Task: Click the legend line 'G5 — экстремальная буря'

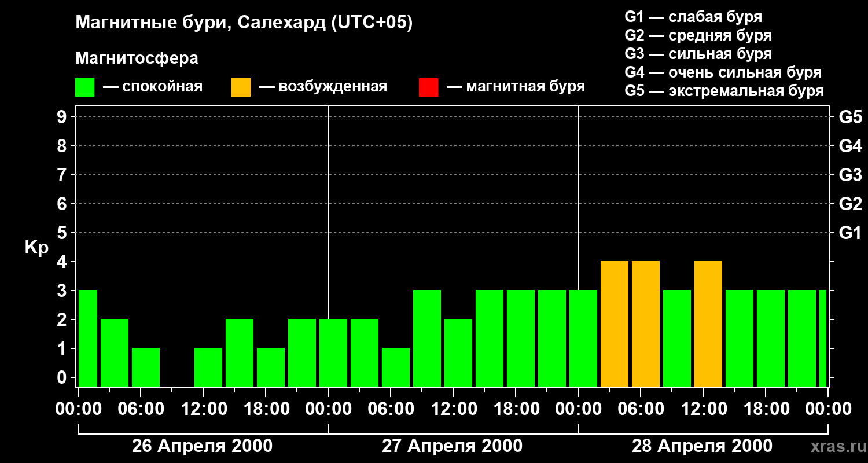Action: coord(724,91)
